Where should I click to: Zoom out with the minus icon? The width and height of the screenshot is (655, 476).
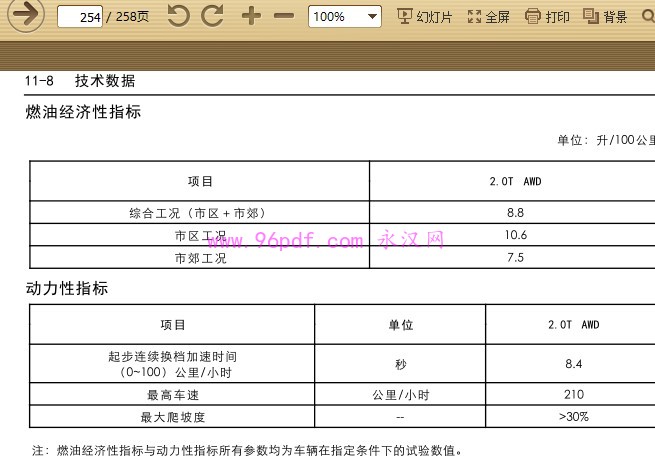coord(284,16)
